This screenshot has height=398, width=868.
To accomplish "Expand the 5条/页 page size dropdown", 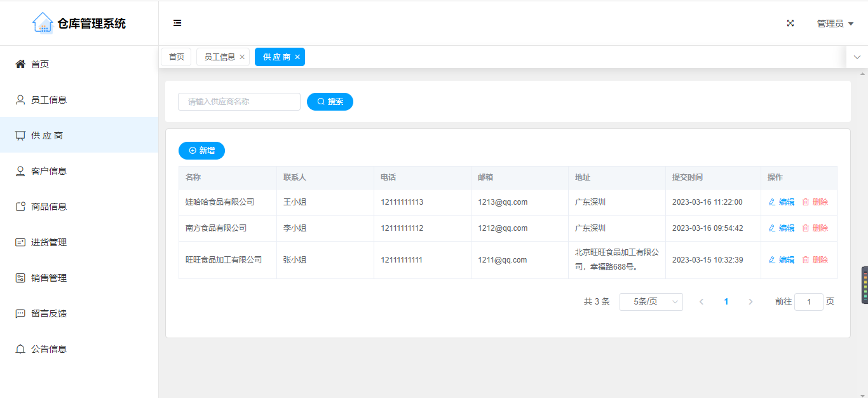I will (x=651, y=302).
